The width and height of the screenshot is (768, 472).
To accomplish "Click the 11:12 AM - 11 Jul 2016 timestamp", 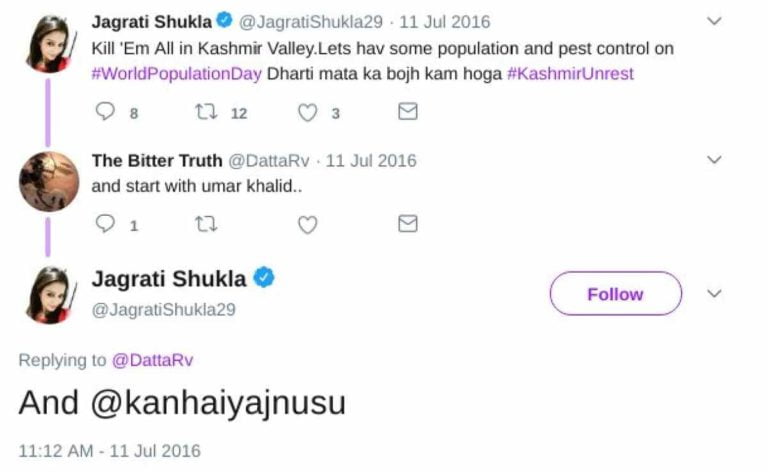I will [109, 451].
